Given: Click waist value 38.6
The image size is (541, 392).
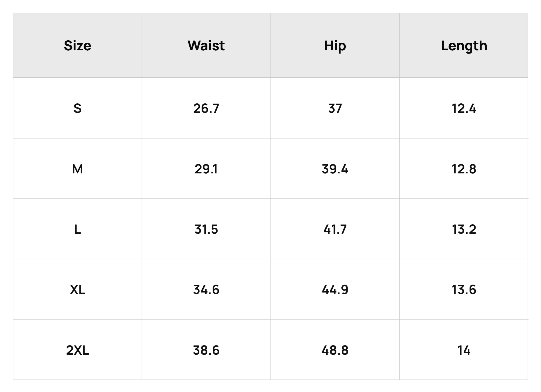Looking at the screenshot, I should (206, 350).
